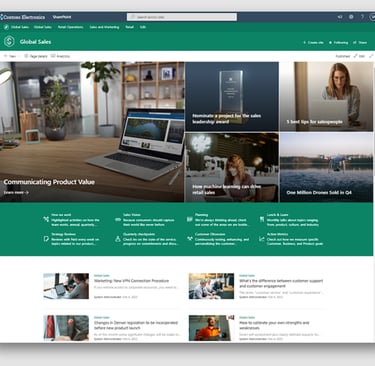Click the expand full-screen arrows icon

[x=371, y=56]
